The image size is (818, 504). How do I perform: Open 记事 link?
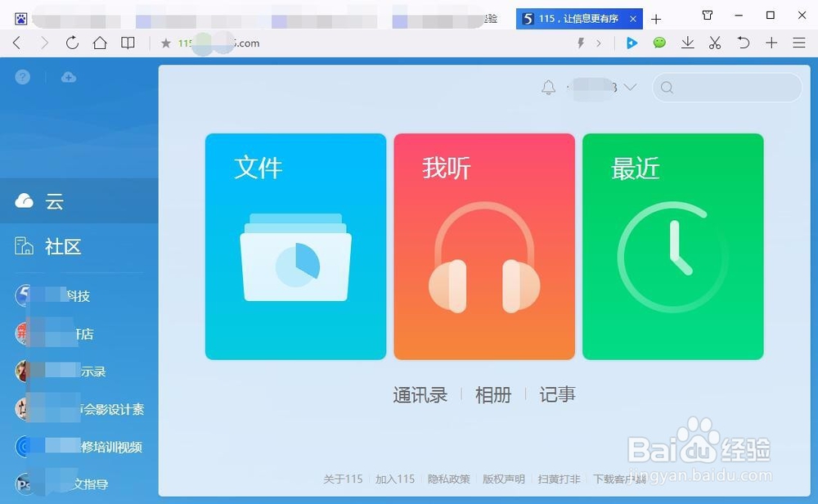[x=557, y=395]
